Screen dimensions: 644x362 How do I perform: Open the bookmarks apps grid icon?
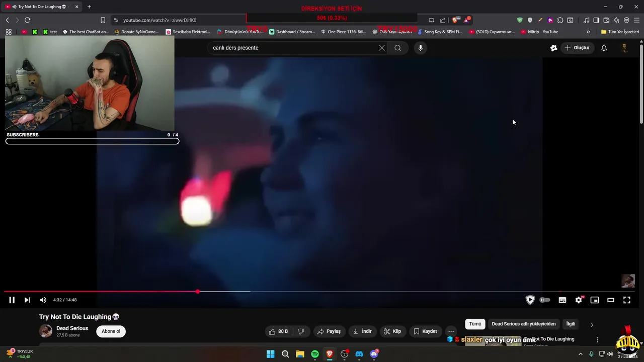(9, 32)
